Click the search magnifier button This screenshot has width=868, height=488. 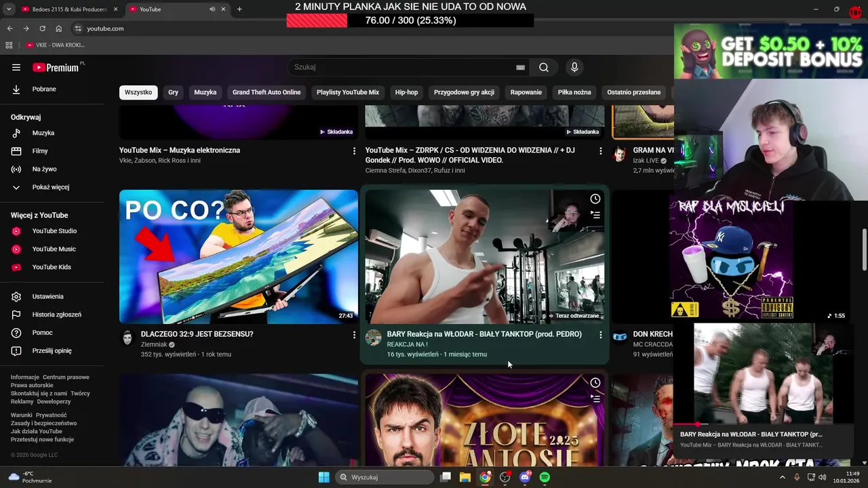pos(544,67)
